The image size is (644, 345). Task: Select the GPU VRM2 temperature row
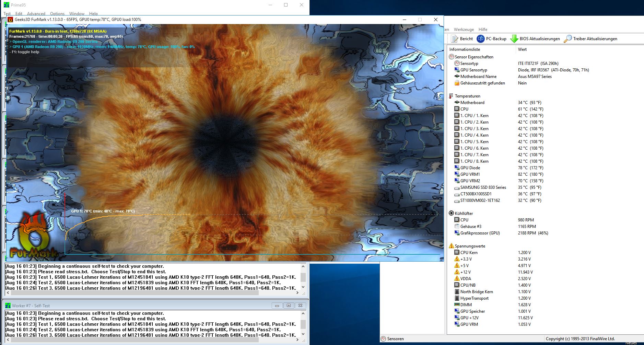coord(545,181)
